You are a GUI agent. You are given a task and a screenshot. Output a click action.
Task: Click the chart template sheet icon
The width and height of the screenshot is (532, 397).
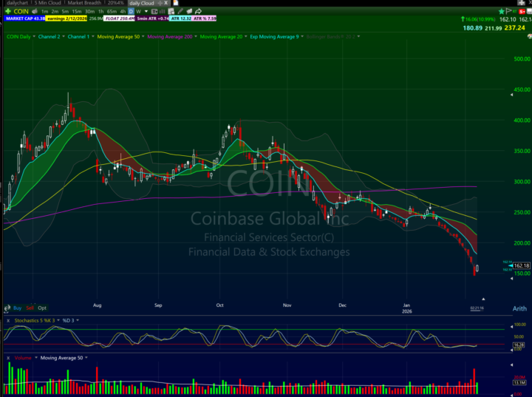pyautogui.click(x=171, y=12)
